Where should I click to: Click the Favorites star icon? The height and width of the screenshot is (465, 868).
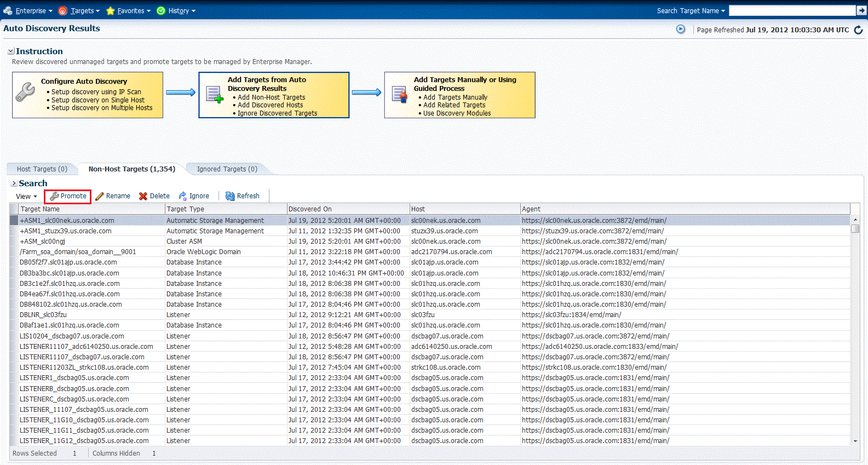pyautogui.click(x=110, y=10)
